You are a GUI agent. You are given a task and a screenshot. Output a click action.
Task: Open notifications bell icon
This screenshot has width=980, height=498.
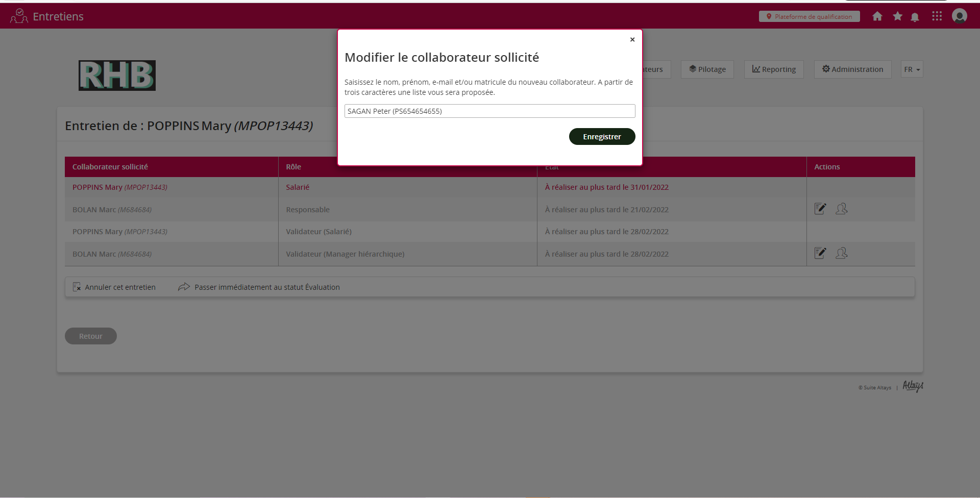[x=915, y=17]
